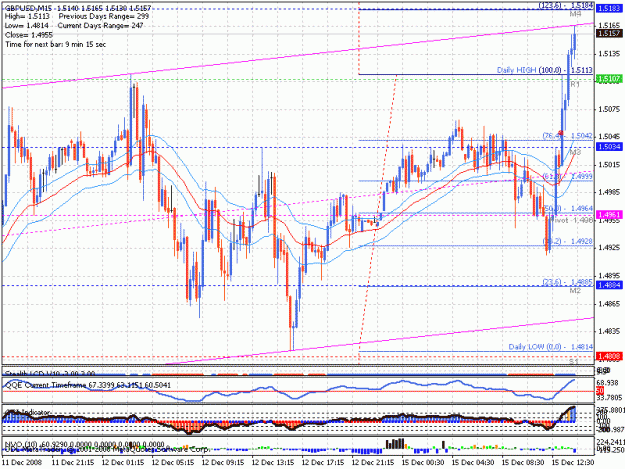This screenshot has width=625, height=469.
Task: Click the '15 Dec 00:30' time axis label
Action: [423, 462]
